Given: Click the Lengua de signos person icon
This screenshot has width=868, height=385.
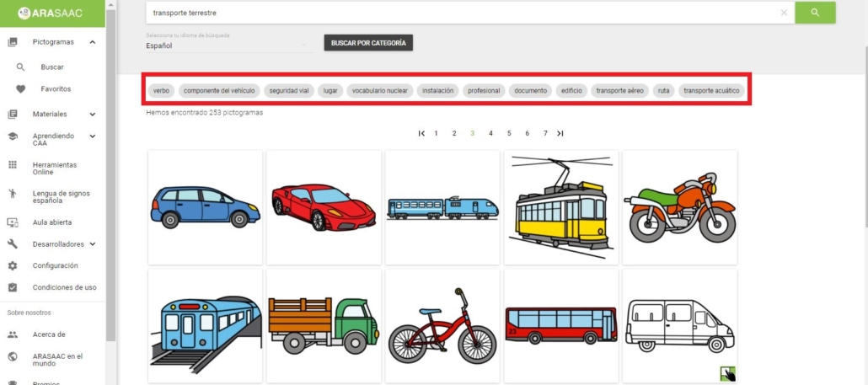Looking at the screenshot, I should (x=13, y=194).
